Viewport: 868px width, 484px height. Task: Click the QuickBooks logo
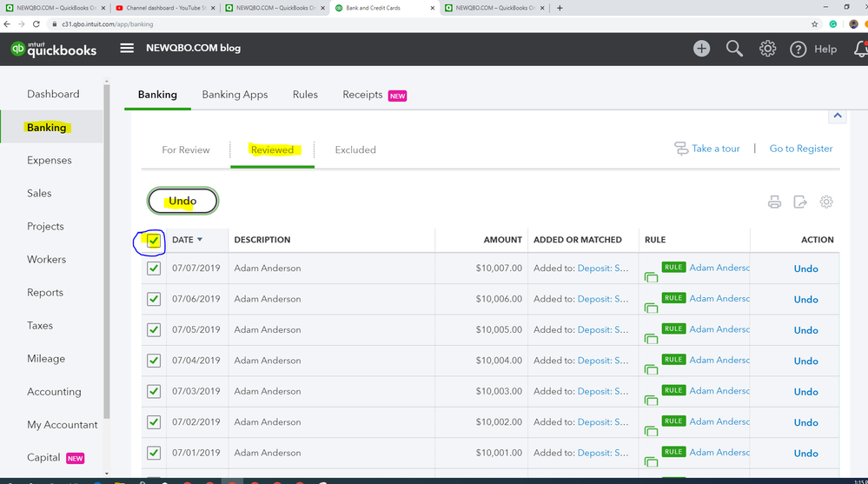click(54, 50)
